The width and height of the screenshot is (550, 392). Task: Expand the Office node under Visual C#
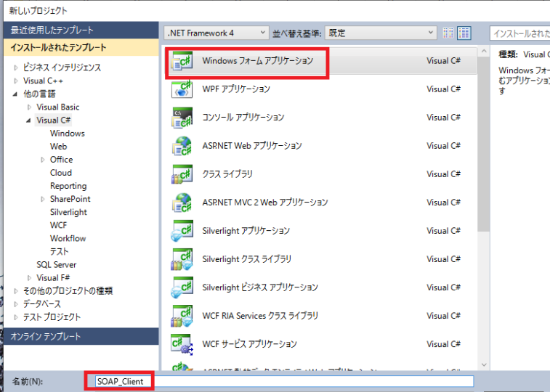click(43, 160)
